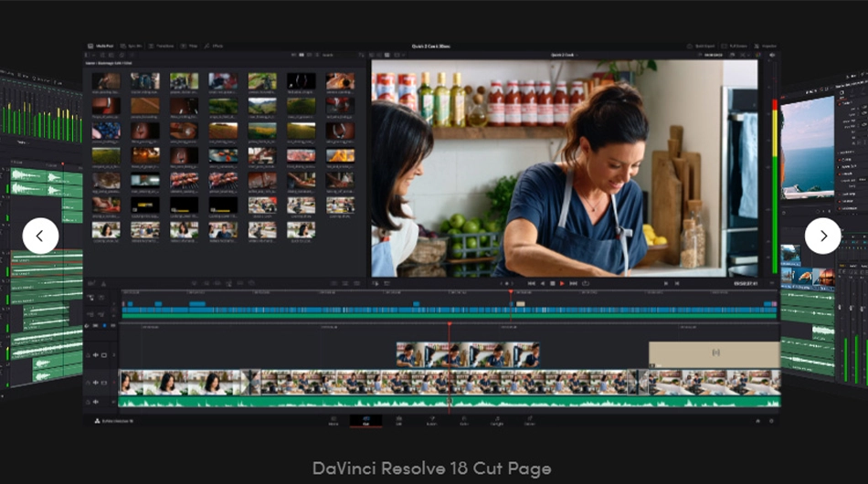Open the Media Pool panel
Viewport: 868px width, 484px height.
tap(101, 46)
